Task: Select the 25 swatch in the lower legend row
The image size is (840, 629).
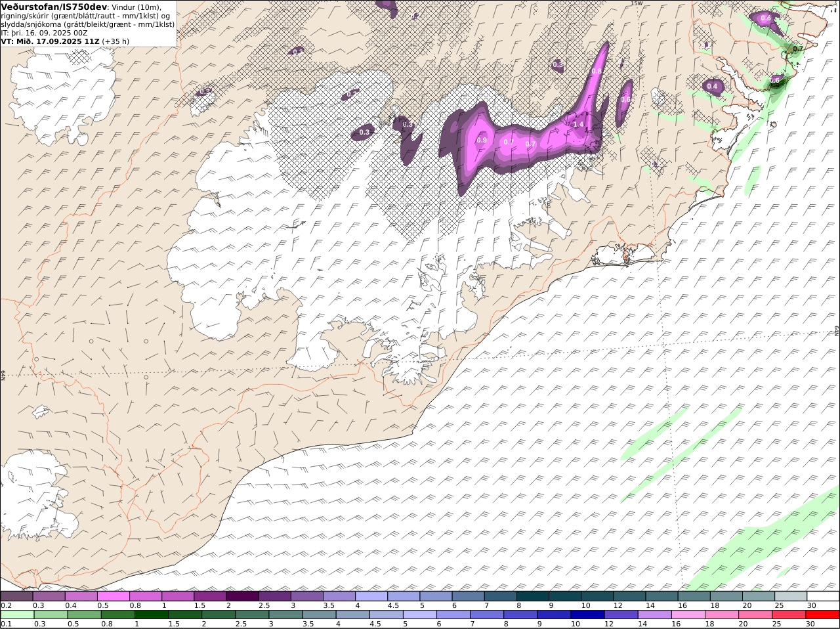Action: 789,615
